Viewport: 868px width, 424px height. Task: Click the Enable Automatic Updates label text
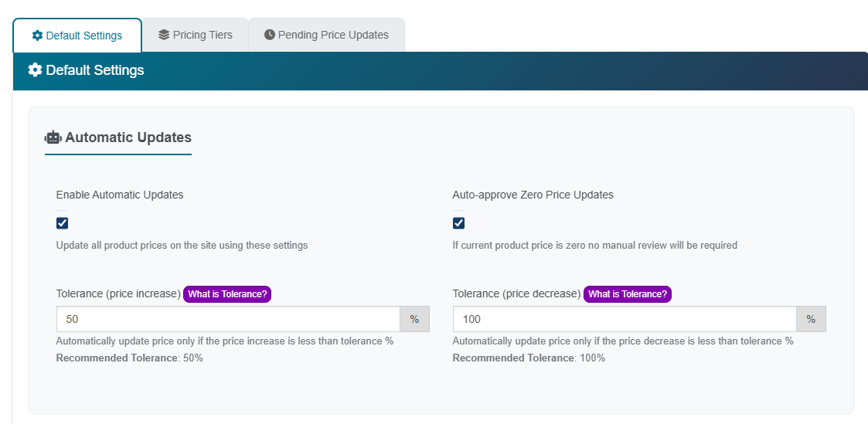click(x=120, y=195)
